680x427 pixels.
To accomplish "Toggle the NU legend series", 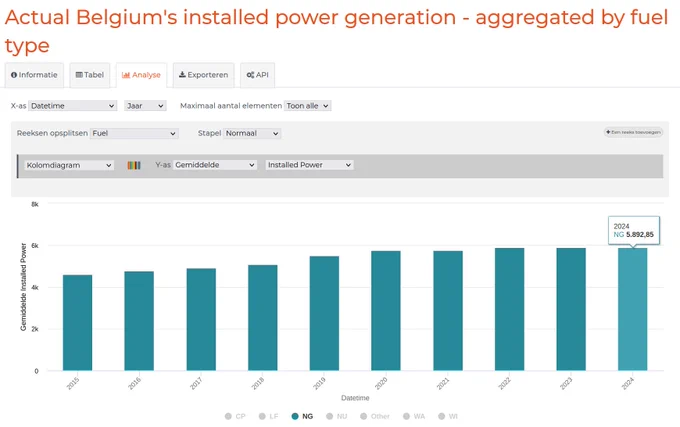I will (337, 416).
